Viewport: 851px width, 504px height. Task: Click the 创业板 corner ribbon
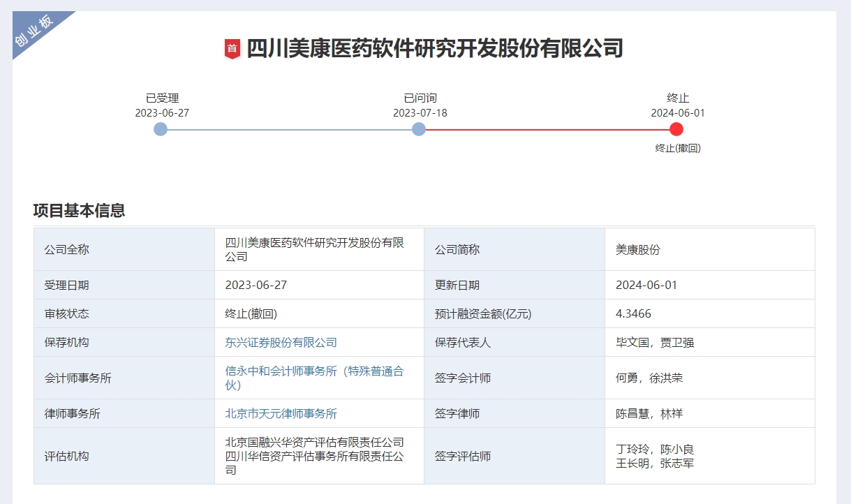(35, 31)
